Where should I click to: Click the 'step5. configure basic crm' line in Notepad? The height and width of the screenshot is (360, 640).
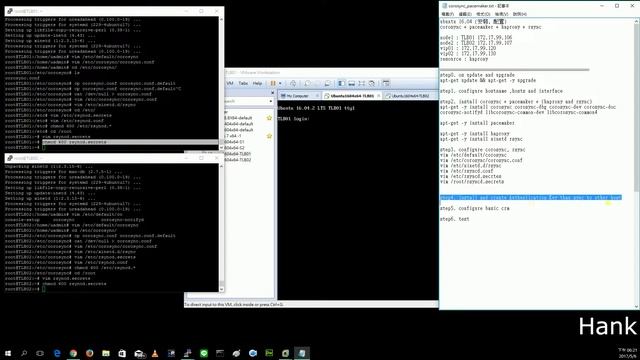[x=475, y=208]
